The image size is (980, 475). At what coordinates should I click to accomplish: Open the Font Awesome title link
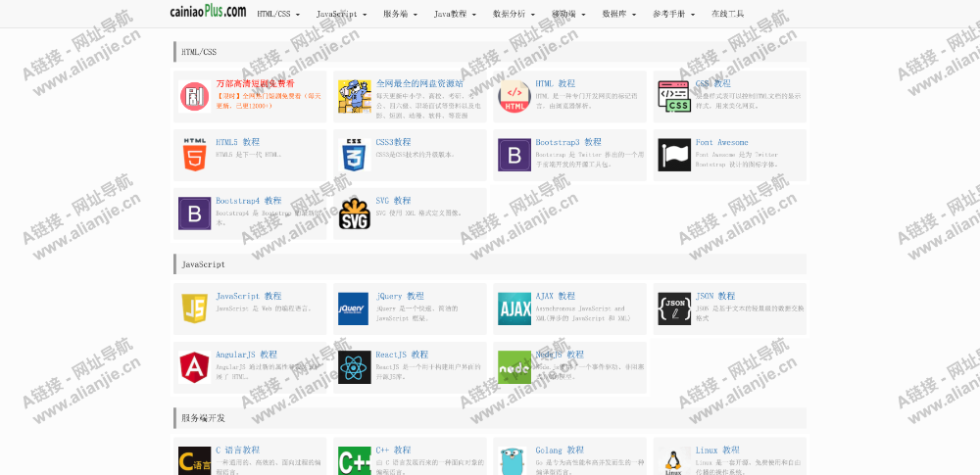[722, 143]
